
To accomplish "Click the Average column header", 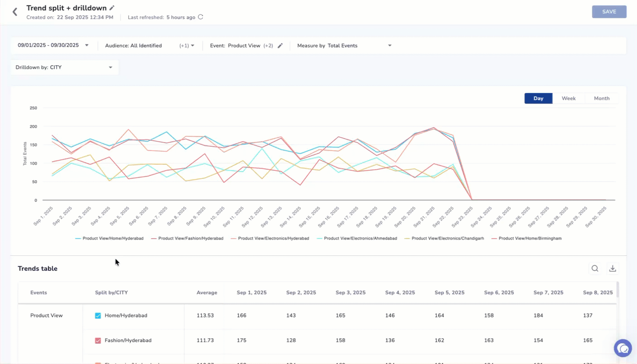I will [207, 292].
